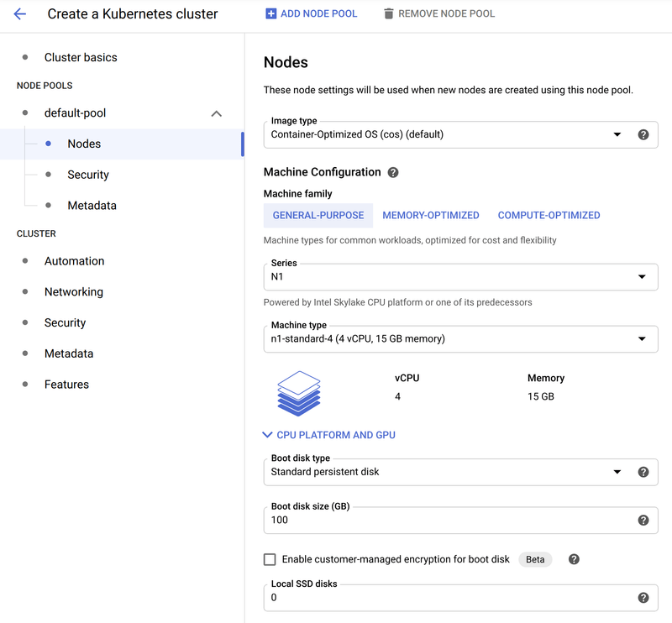Expand CPU Platform and GPU section
This screenshot has height=623, width=672.
[x=329, y=435]
